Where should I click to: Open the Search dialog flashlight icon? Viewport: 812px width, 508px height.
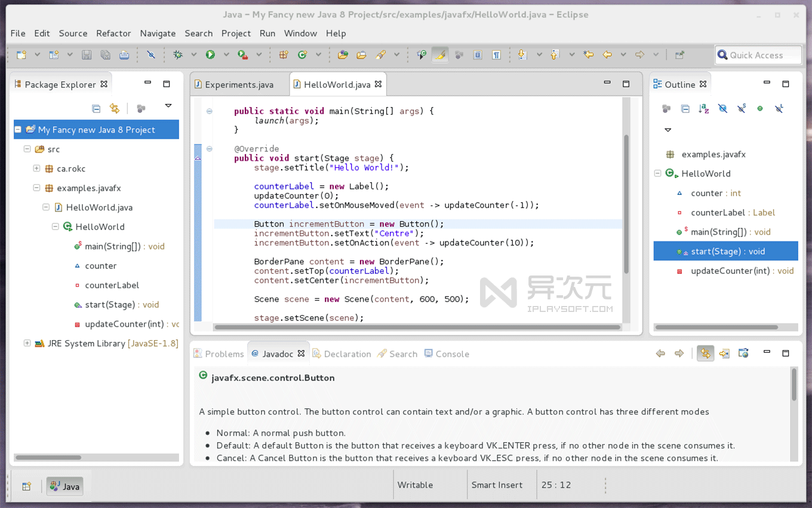click(x=380, y=54)
